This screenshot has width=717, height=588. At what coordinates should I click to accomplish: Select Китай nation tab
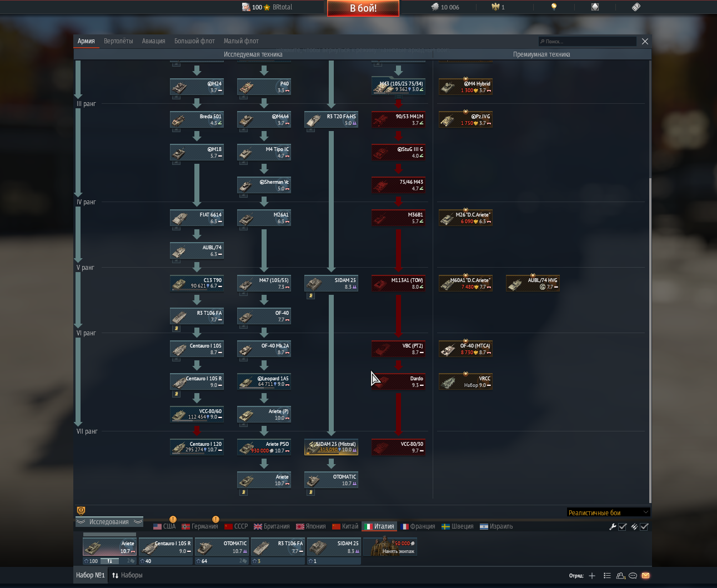pyautogui.click(x=345, y=526)
